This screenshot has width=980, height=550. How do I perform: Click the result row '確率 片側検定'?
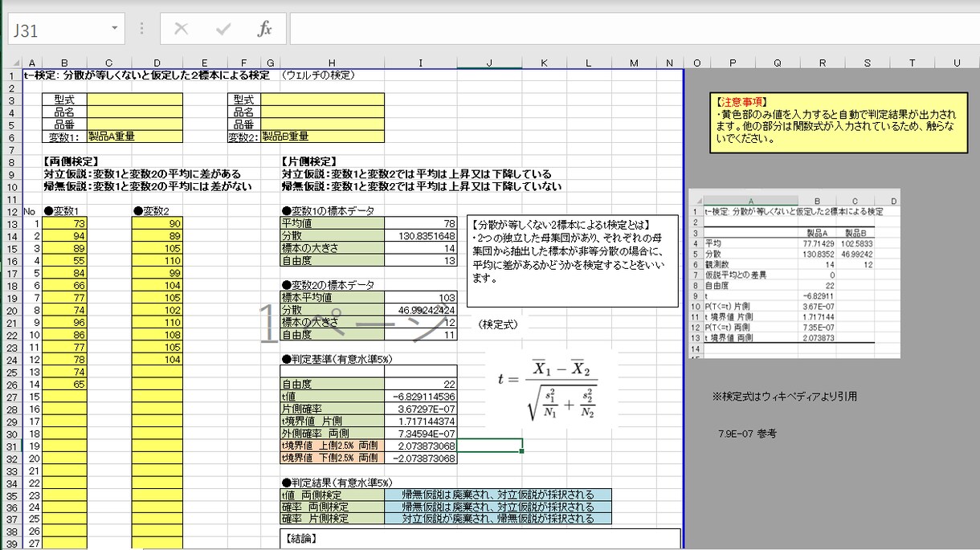click(x=445, y=519)
